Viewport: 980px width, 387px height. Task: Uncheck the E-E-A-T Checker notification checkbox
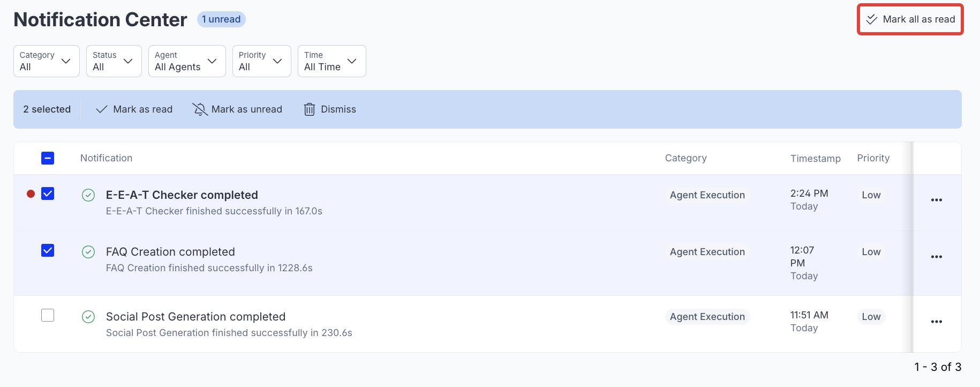tap(48, 193)
